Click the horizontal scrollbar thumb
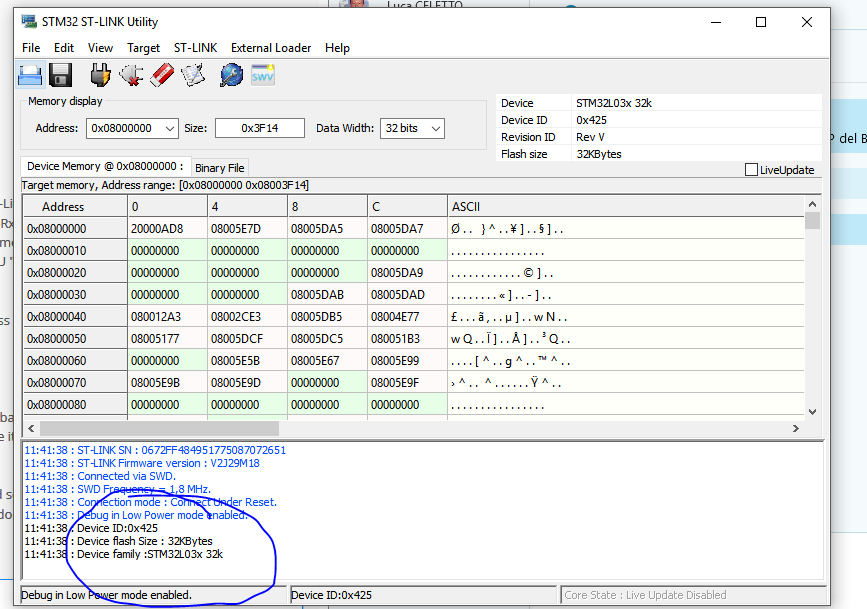Image resolution: width=867 pixels, height=609 pixels. [x=159, y=429]
